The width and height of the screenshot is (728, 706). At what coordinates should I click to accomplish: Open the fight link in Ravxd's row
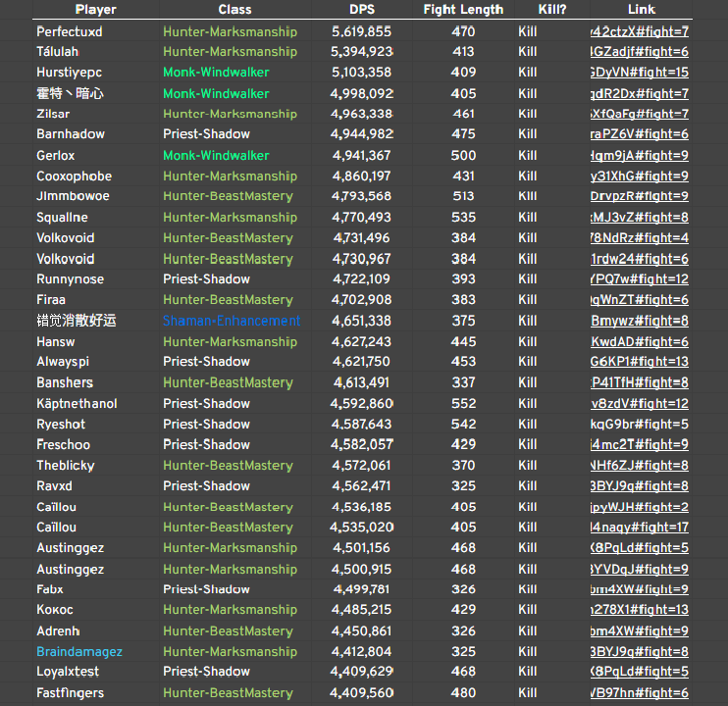coord(640,485)
